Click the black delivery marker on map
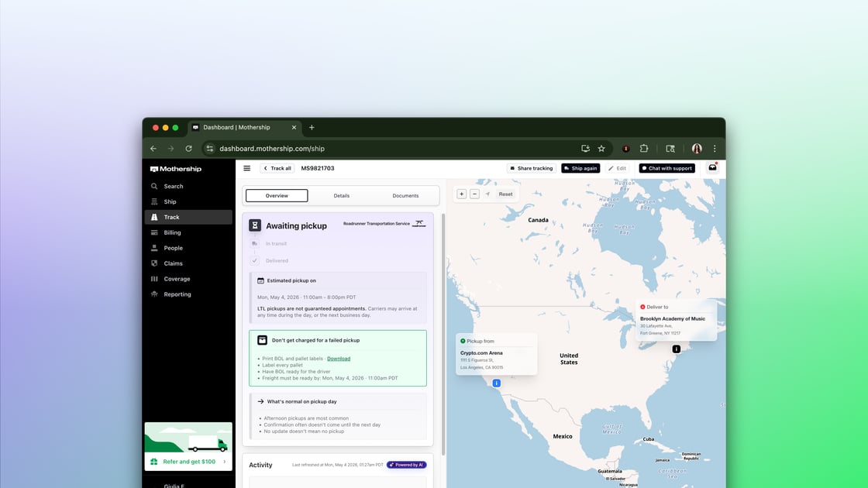This screenshot has height=488, width=868. pyautogui.click(x=677, y=349)
